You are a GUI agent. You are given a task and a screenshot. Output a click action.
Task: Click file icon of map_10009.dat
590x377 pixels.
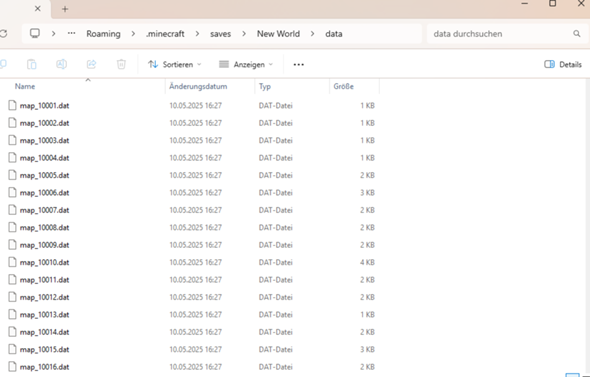(x=12, y=245)
